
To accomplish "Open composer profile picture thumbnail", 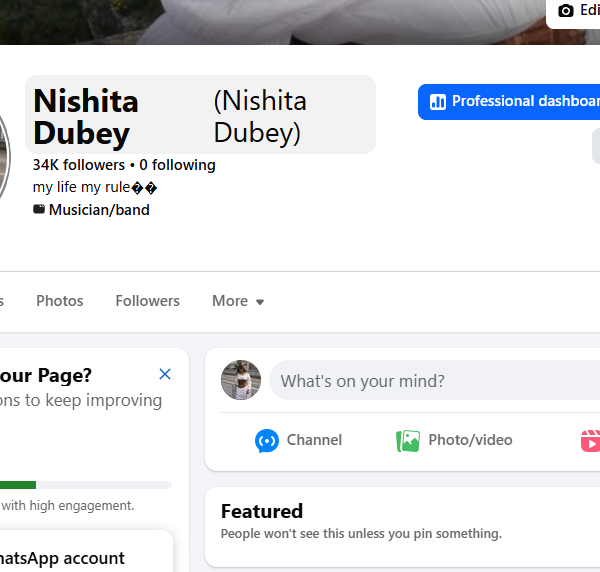I will pyautogui.click(x=241, y=380).
